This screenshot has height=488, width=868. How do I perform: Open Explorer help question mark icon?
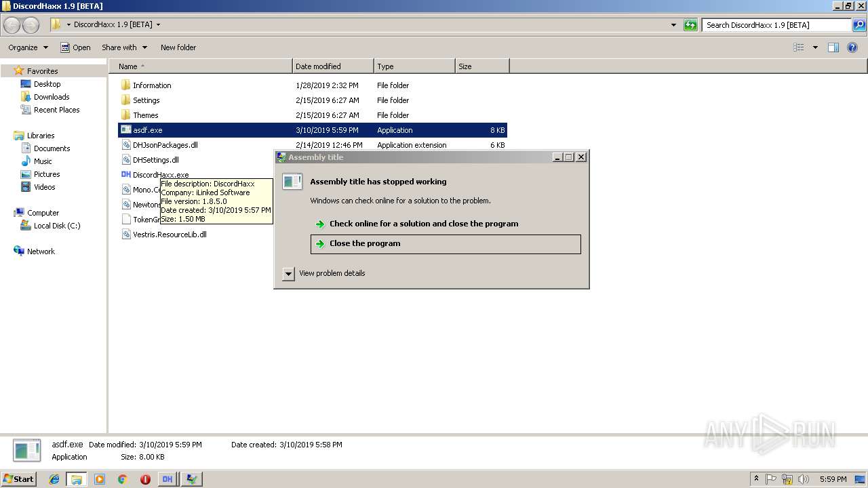(x=852, y=47)
